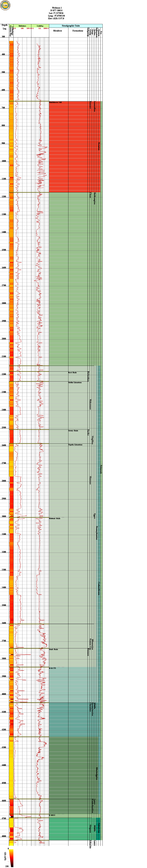
Task: Click the depth marker '4800'
Action: [4, 836]
